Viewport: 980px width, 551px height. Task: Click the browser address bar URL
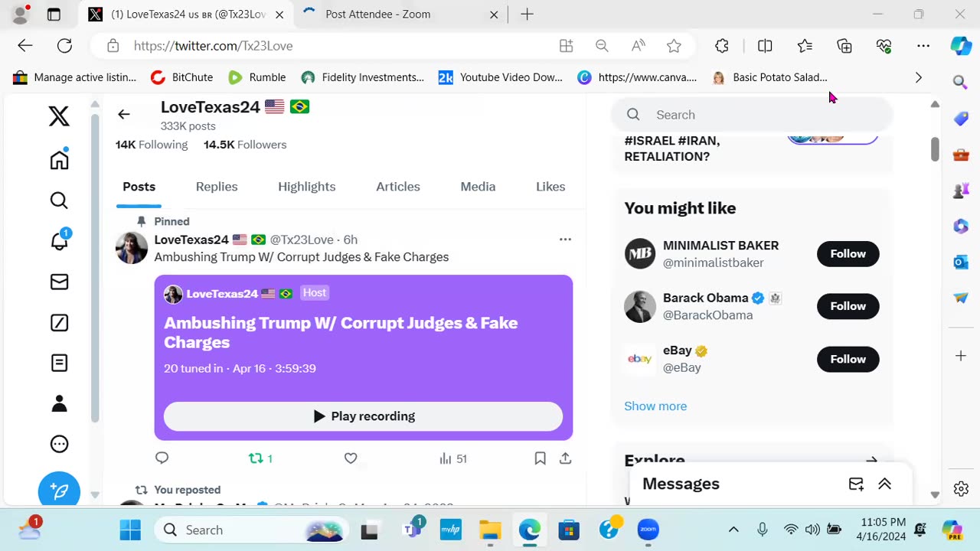click(x=213, y=46)
